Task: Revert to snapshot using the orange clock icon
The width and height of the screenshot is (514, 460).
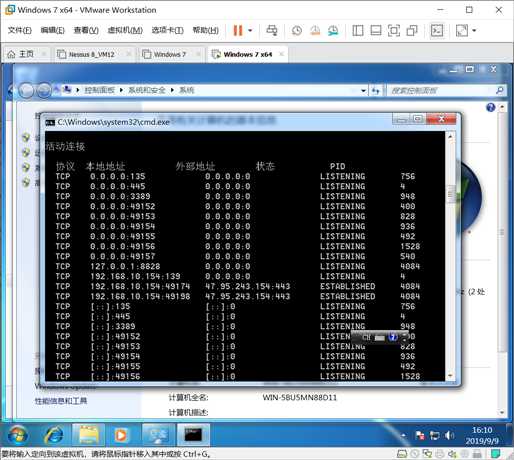Action: (x=315, y=31)
